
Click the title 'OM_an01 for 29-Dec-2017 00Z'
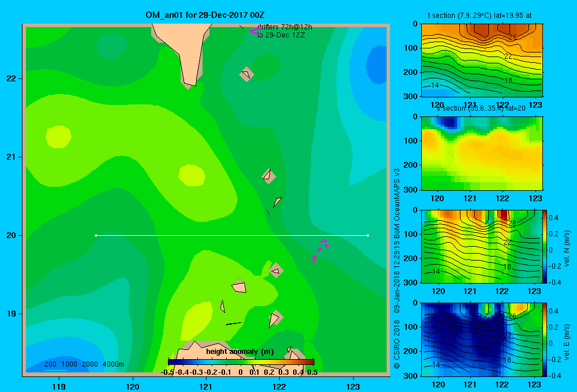coord(205,15)
